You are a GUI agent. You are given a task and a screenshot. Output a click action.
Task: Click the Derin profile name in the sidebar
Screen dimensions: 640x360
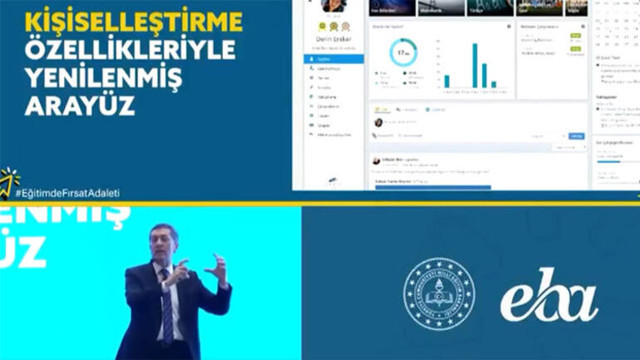click(333, 39)
